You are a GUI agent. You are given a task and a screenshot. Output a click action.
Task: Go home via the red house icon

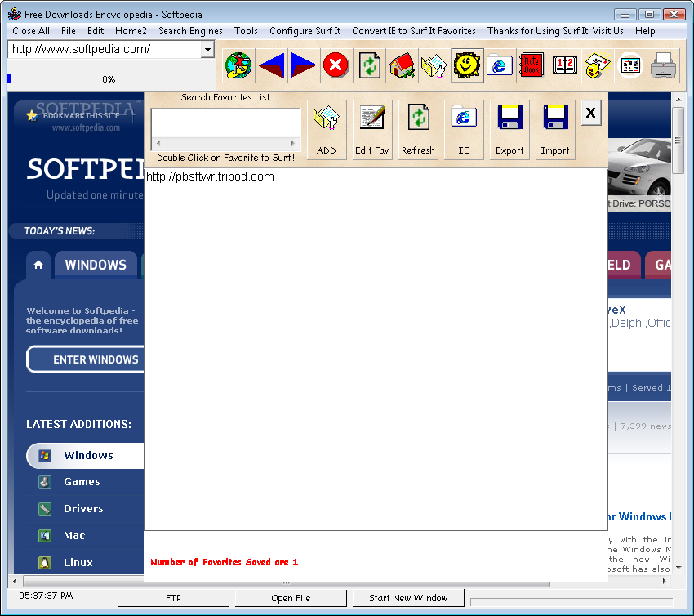[402, 65]
